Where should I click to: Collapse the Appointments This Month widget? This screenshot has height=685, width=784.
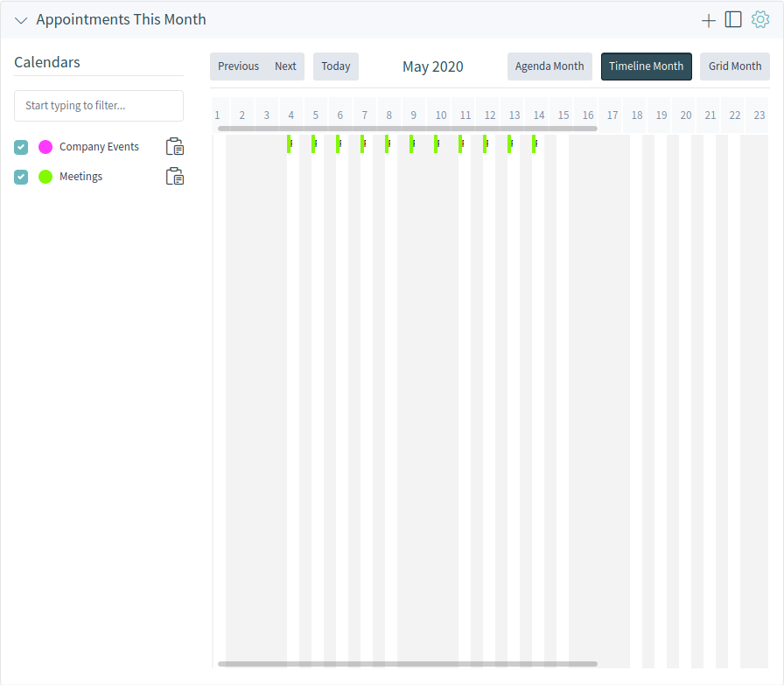tap(20, 20)
